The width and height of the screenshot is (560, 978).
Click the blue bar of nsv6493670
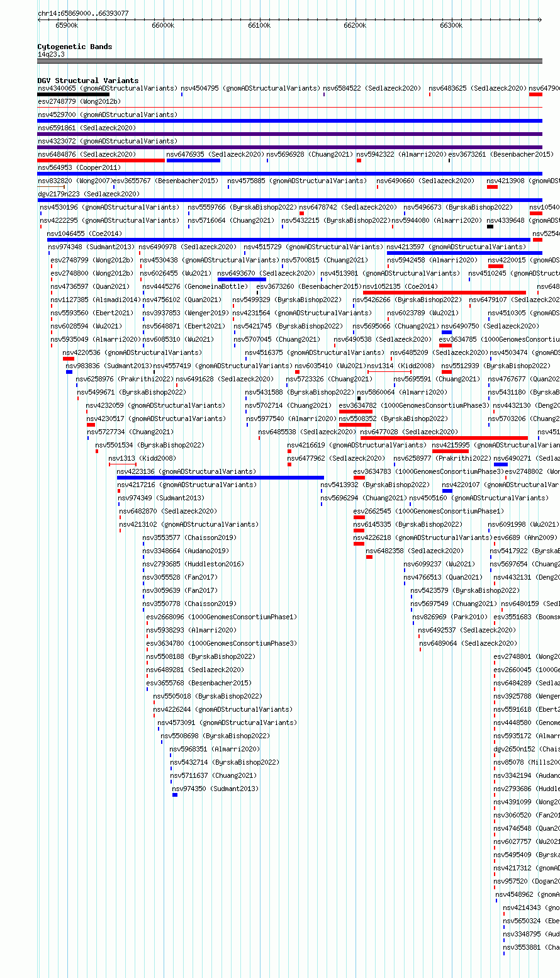pos(242,279)
